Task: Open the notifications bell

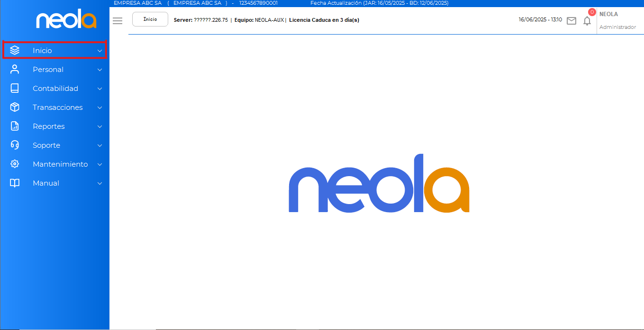Action: (587, 21)
